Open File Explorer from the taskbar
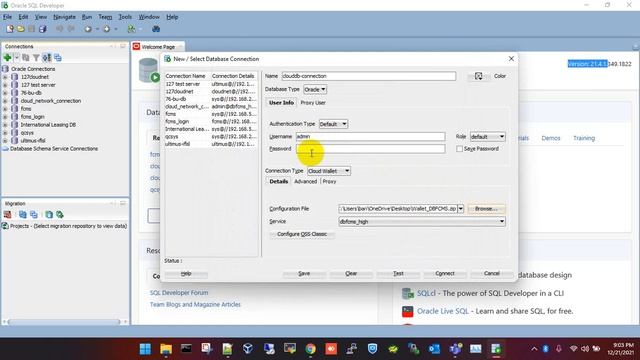 (x=166, y=349)
